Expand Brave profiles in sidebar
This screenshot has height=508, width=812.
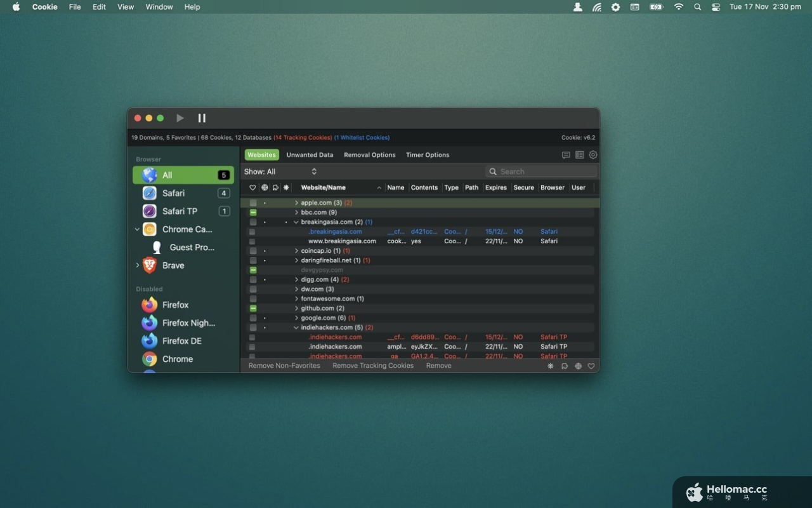[x=137, y=265]
